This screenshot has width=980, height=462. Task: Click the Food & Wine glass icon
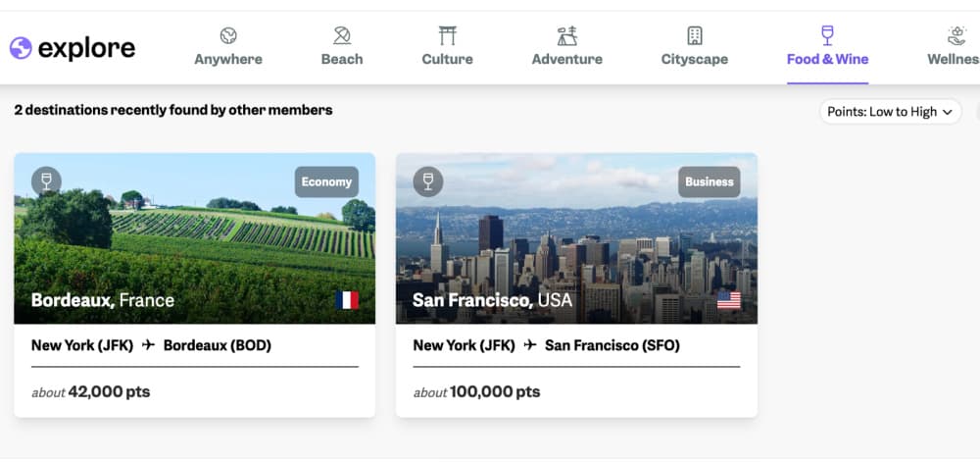[x=827, y=36]
